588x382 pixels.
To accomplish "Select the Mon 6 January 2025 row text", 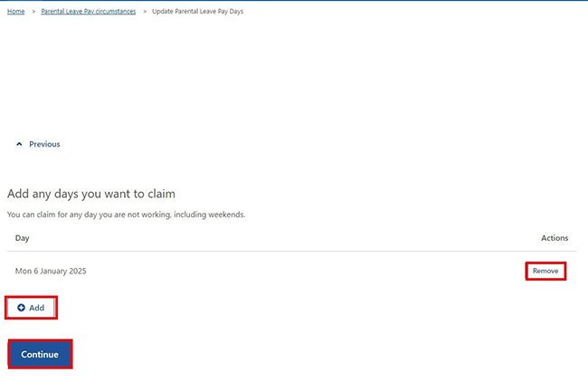I will (x=51, y=271).
